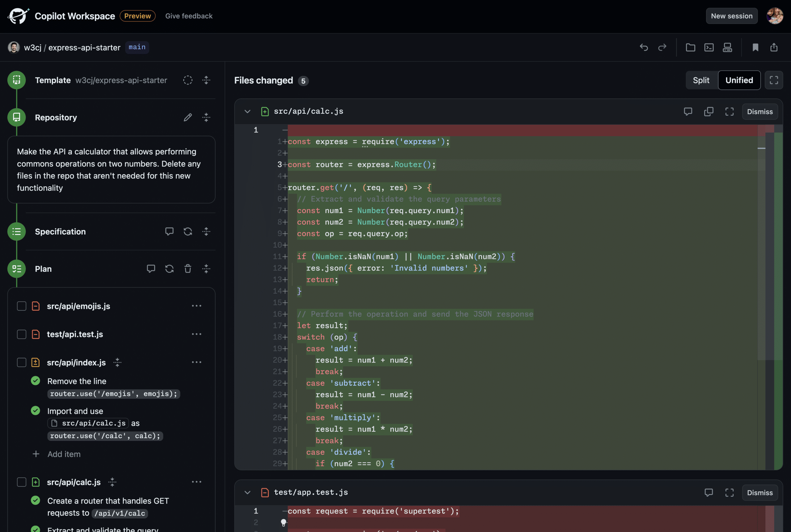The height and width of the screenshot is (532, 791).
Task: Delete the Plan with trash icon
Action: click(188, 269)
